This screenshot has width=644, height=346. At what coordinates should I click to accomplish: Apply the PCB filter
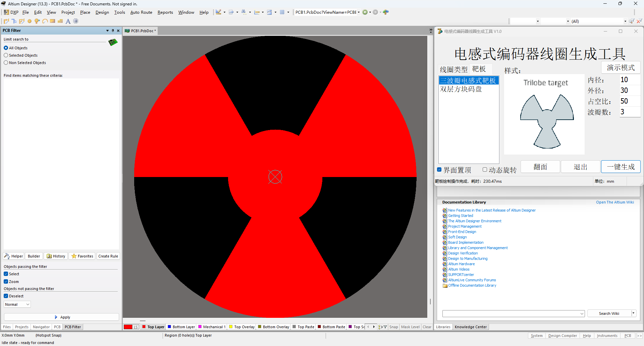[x=62, y=317]
